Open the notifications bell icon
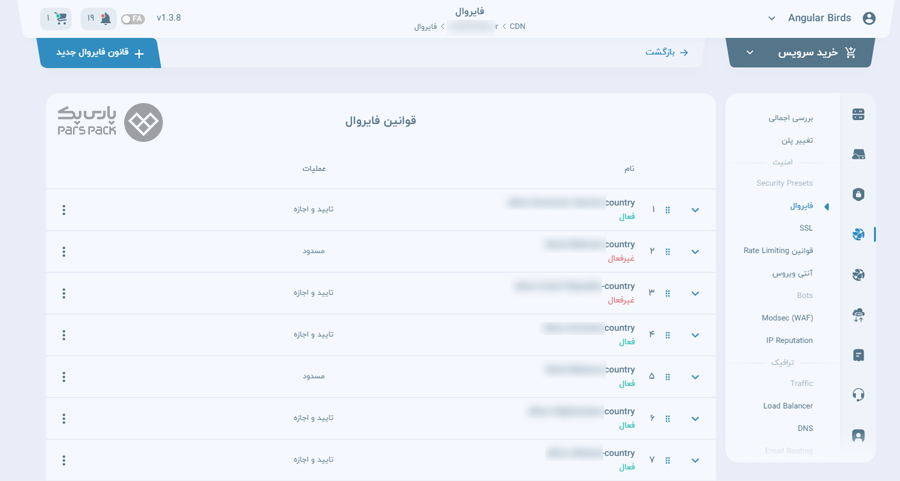Screen dimensions: 900x481 106,18
